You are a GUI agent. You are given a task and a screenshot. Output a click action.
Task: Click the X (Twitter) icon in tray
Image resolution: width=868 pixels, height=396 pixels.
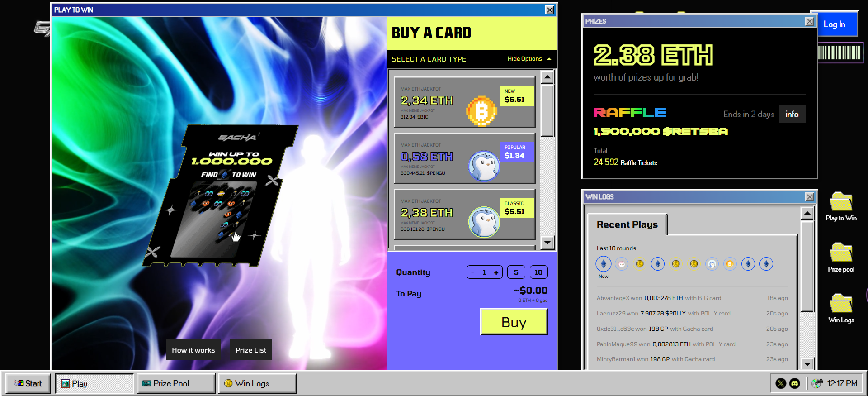coord(781,383)
